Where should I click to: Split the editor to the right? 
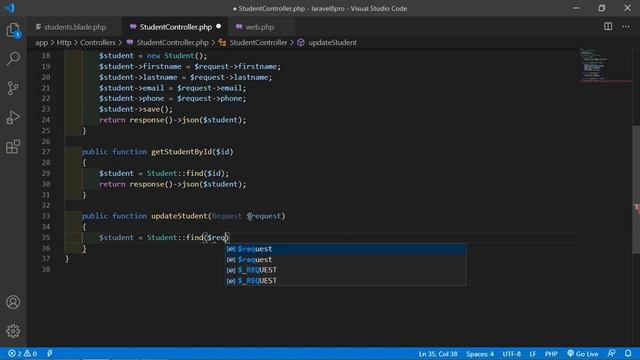[x=608, y=27]
